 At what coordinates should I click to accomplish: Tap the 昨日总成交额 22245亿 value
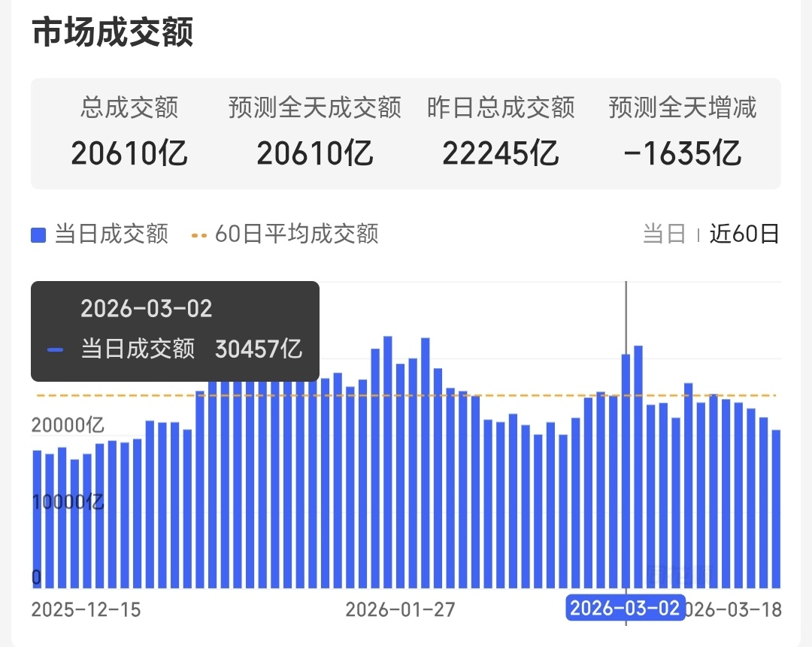click(501, 154)
